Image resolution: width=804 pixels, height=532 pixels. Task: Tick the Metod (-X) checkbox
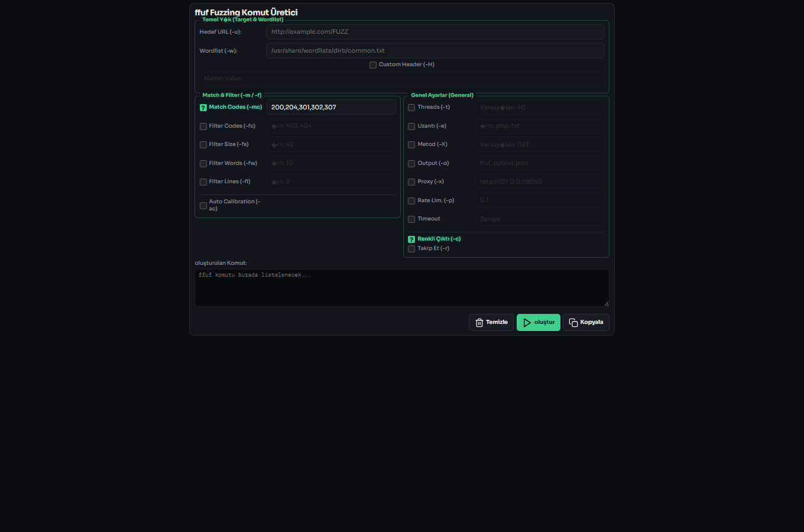point(411,145)
